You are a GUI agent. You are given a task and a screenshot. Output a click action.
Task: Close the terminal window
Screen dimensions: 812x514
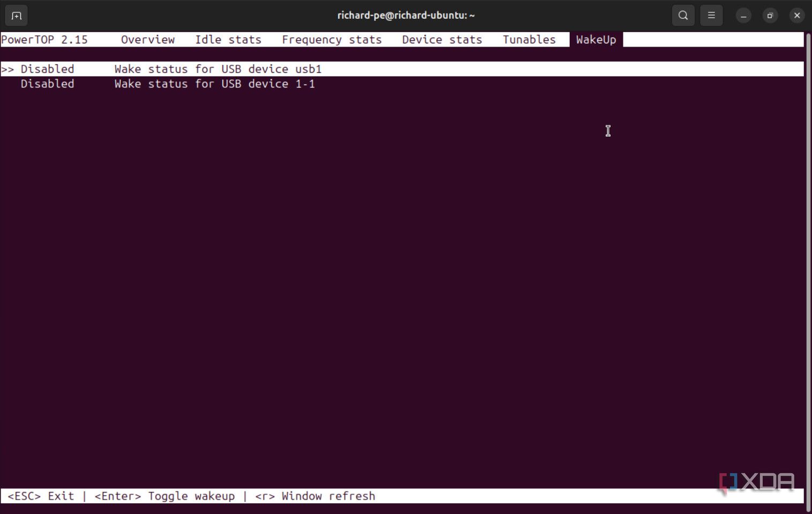pyautogui.click(x=797, y=16)
